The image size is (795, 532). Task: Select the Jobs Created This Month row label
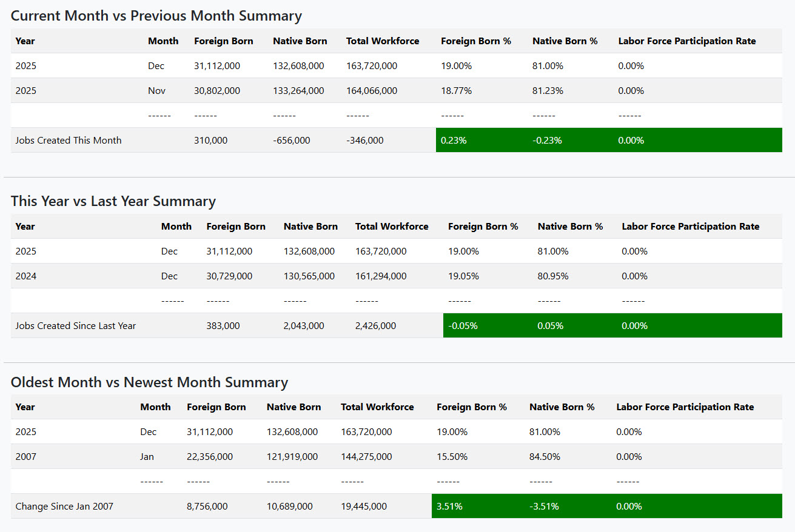tap(69, 140)
